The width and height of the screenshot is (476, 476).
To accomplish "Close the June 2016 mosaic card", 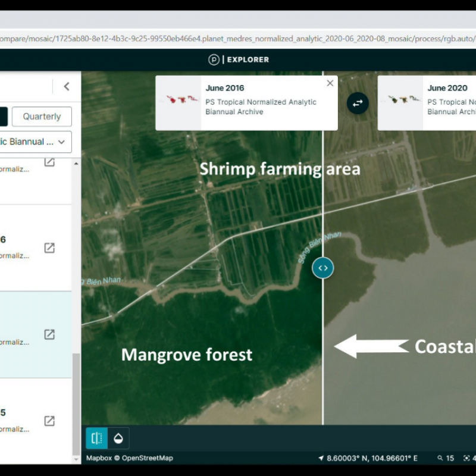I will [330, 83].
